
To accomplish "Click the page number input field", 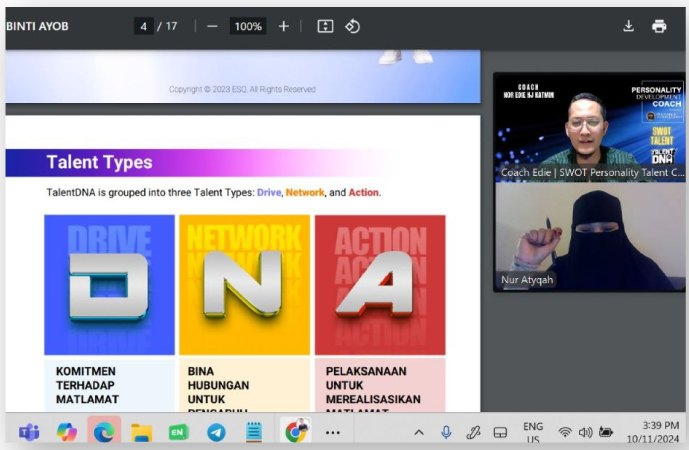I will [144, 26].
